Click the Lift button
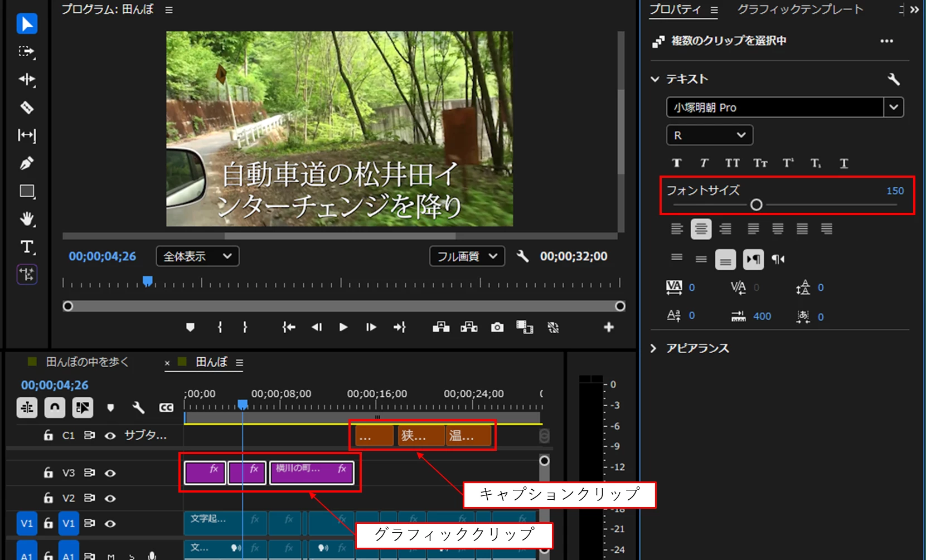The height and width of the screenshot is (560, 926). (x=441, y=327)
